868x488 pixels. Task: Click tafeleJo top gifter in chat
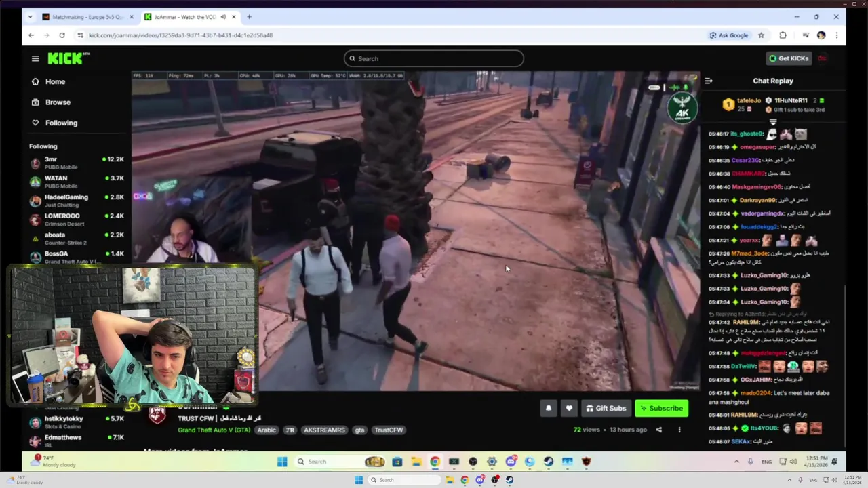click(749, 100)
